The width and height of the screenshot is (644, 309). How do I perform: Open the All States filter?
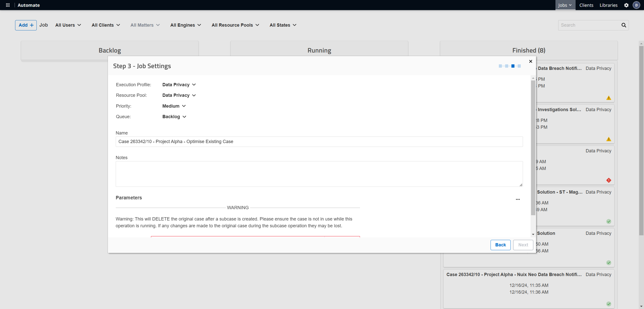tap(283, 25)
